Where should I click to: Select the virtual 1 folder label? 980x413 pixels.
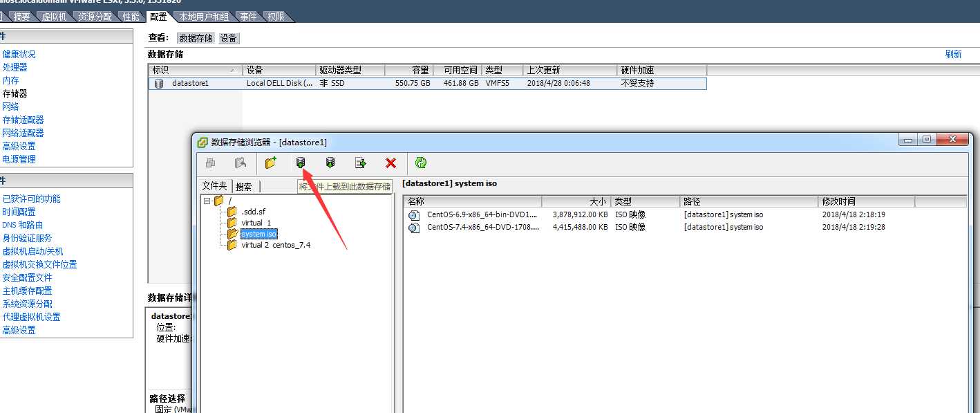pyautogui.click(x=256, y=223)
